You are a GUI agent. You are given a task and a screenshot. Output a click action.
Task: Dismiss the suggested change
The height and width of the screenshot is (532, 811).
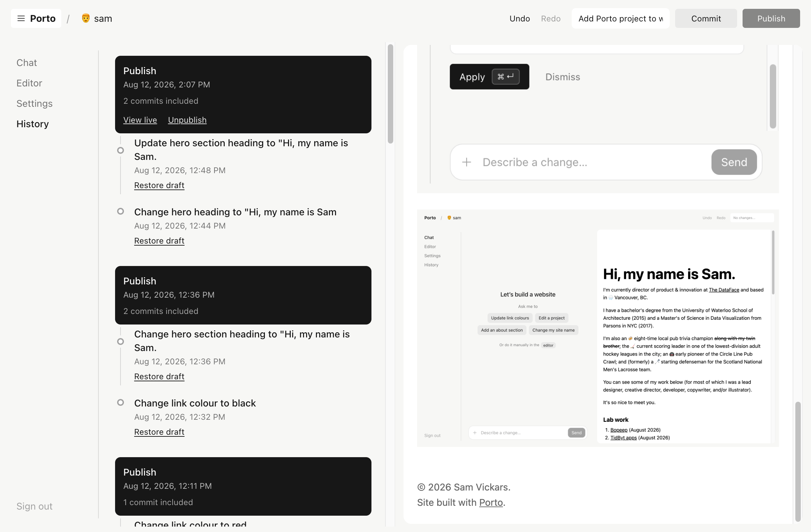[562, 77]
